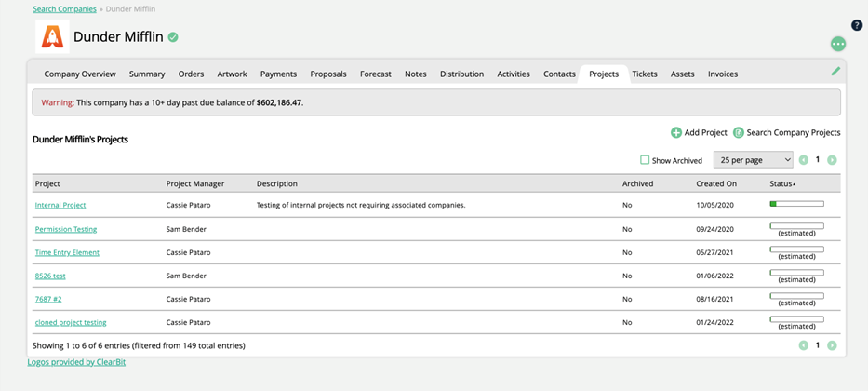This screenshot has height=391, width=868.
Task: Click the top next page arrow
Action: 832,160
